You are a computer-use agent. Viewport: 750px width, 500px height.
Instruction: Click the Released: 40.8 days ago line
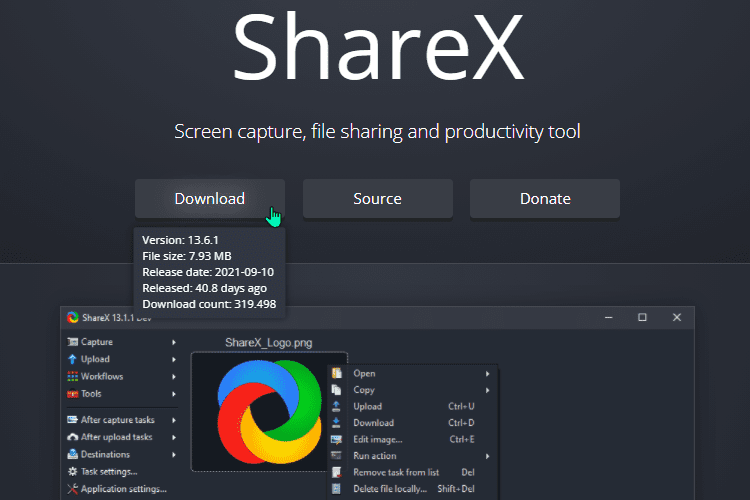[x=205, y=288]
